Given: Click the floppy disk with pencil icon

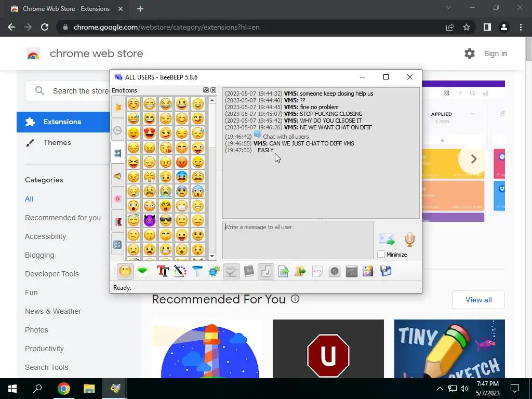Looking at the screenshot, I should pyautogui.click(x=368, y=271).
